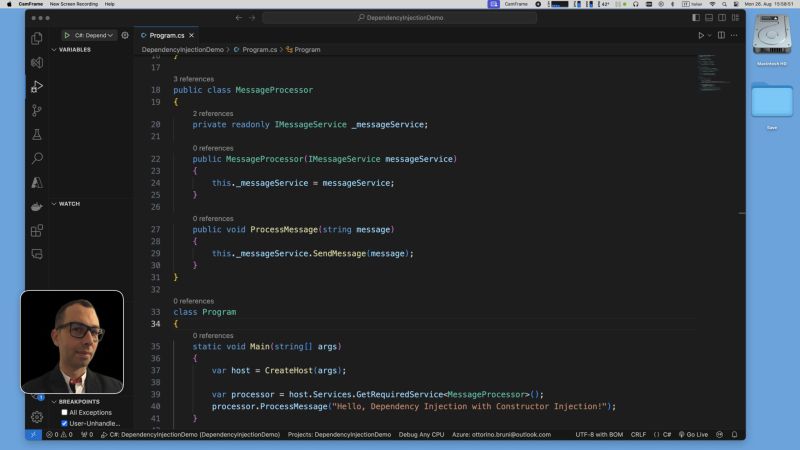Open the Manage gear in activity bar
Screen dimensions: 800x450
37,417
